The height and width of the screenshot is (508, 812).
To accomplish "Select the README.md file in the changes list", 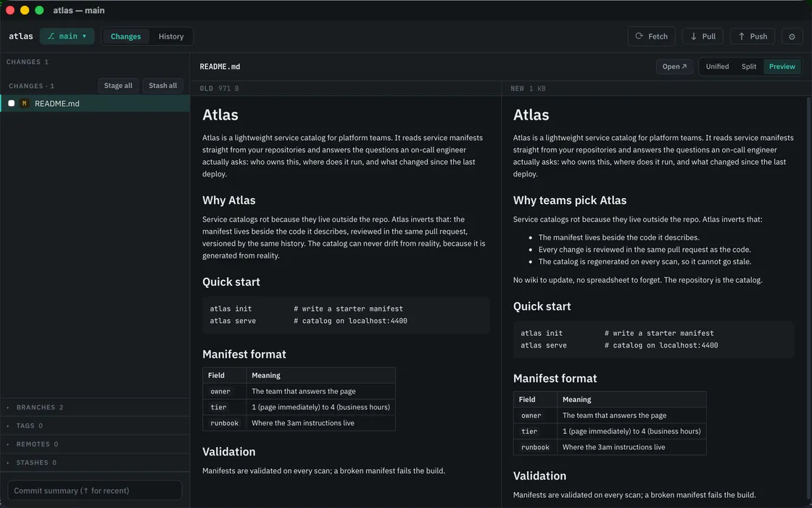I will point(95,104).
